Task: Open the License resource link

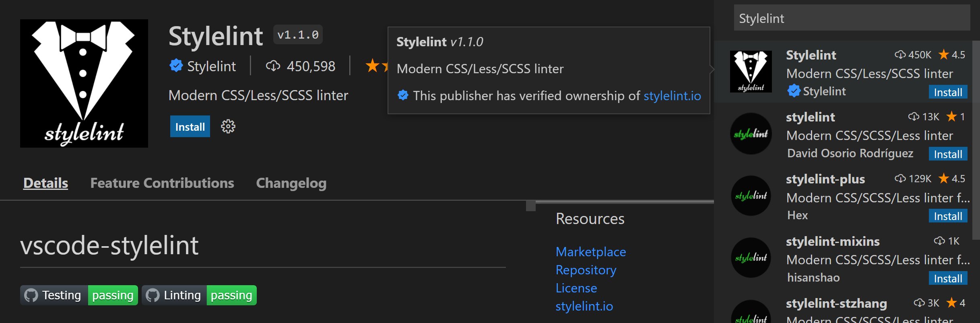Action: click(576, 288)
